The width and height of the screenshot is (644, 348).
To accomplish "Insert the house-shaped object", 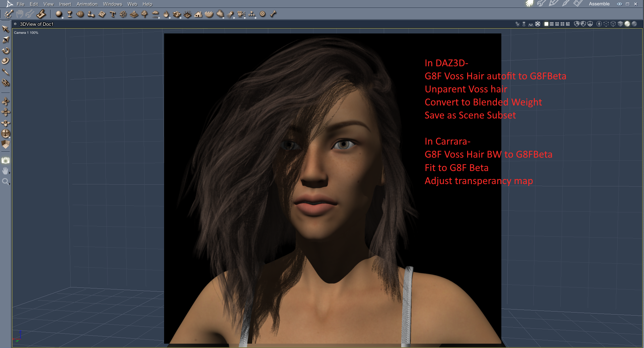I will tap(198, 14).
